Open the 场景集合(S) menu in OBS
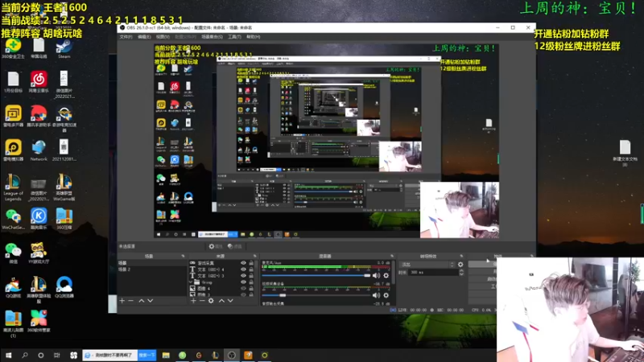Screen dimensions: 644x362 click(x=212, y=37)
